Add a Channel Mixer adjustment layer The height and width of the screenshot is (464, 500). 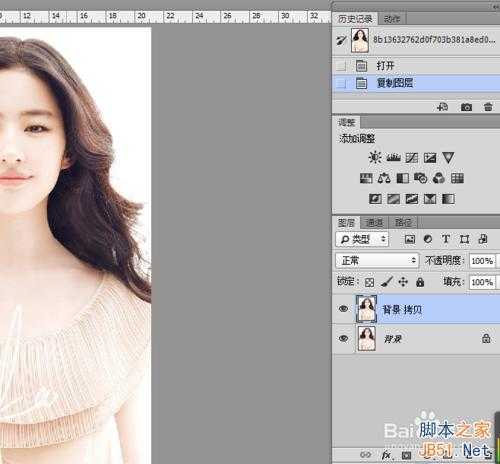[x=439, y=178]
